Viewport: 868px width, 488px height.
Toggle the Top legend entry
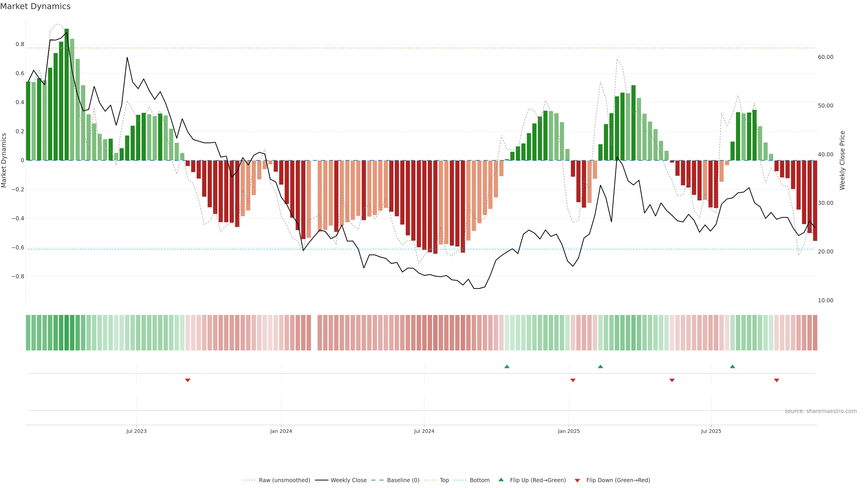coord(444,480)
